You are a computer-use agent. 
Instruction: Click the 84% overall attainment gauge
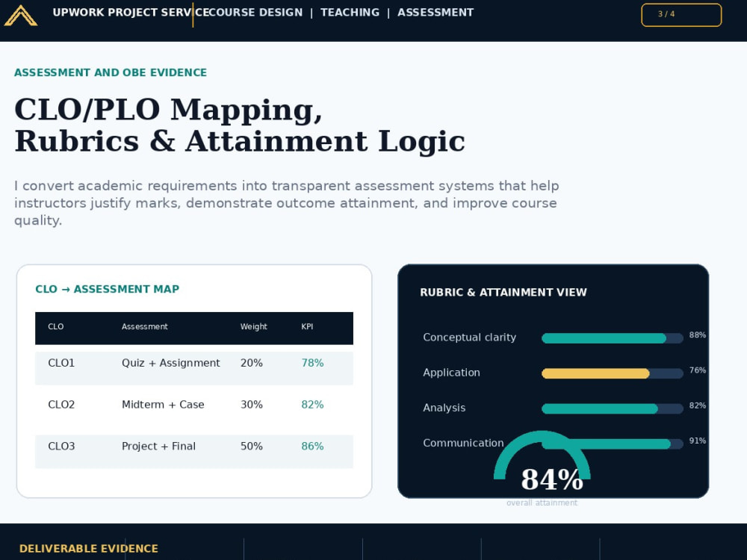542,462
